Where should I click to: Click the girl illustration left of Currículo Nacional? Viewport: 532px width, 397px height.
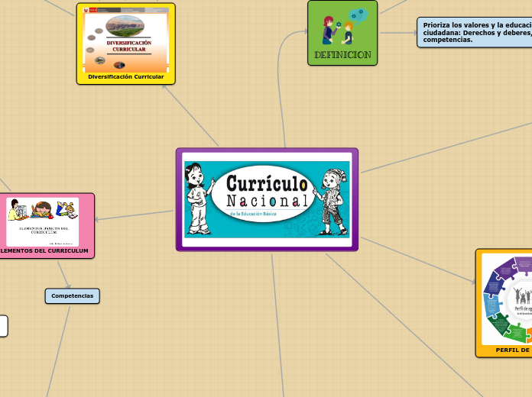click(199, 199)
